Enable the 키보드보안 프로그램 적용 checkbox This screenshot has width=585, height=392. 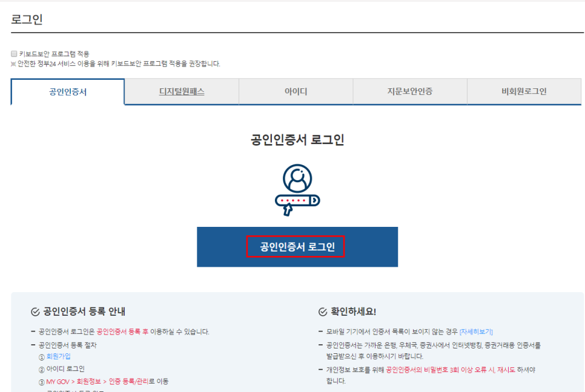14,54
